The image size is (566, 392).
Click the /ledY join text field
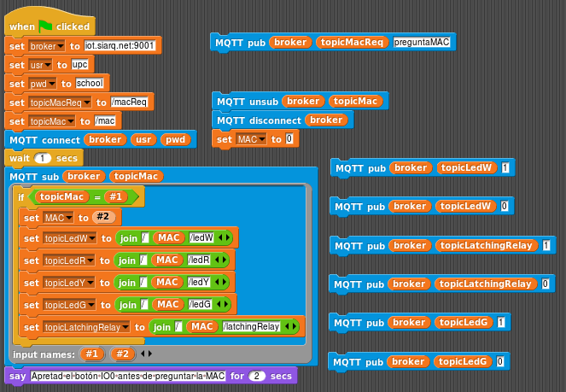point(199,282)
